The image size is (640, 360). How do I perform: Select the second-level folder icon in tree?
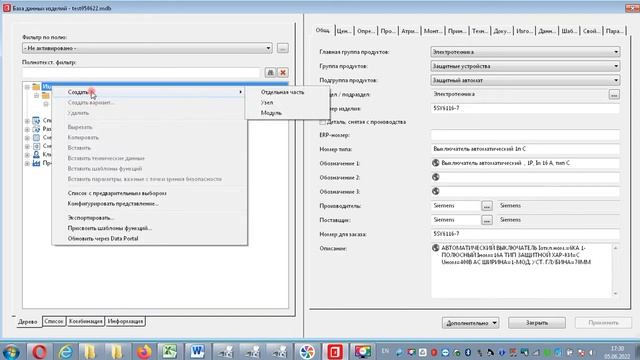point(45,96)
